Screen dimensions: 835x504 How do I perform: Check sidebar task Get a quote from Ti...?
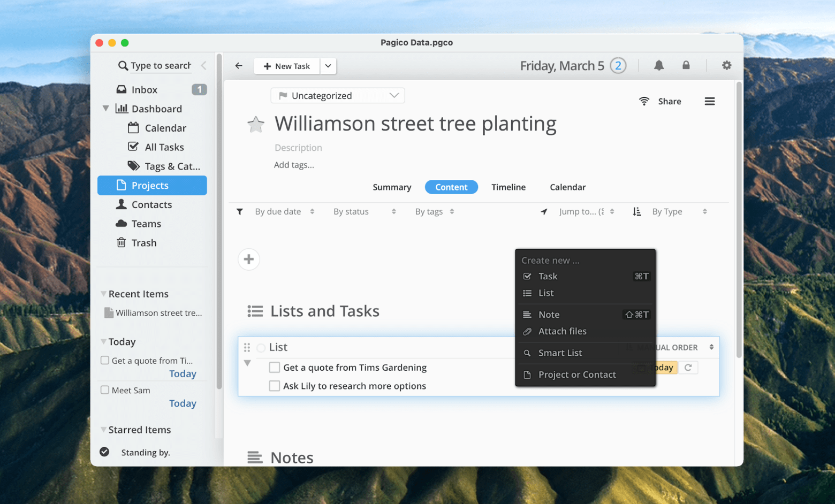coord(105,360)
